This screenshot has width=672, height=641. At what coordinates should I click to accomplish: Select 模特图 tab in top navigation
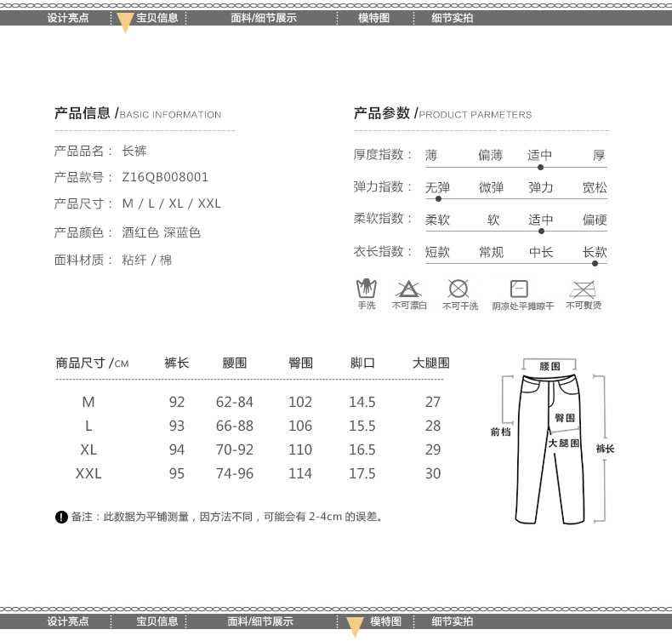coord(373,18)
